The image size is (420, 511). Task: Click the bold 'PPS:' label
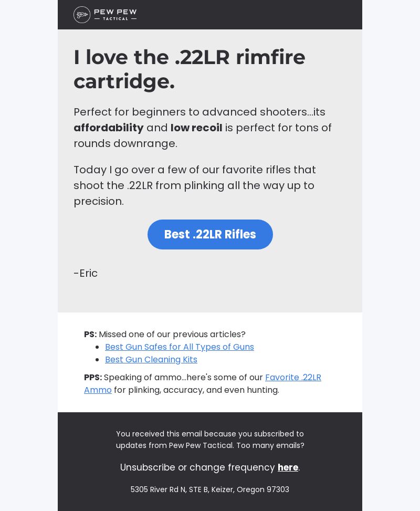[93, 378]
